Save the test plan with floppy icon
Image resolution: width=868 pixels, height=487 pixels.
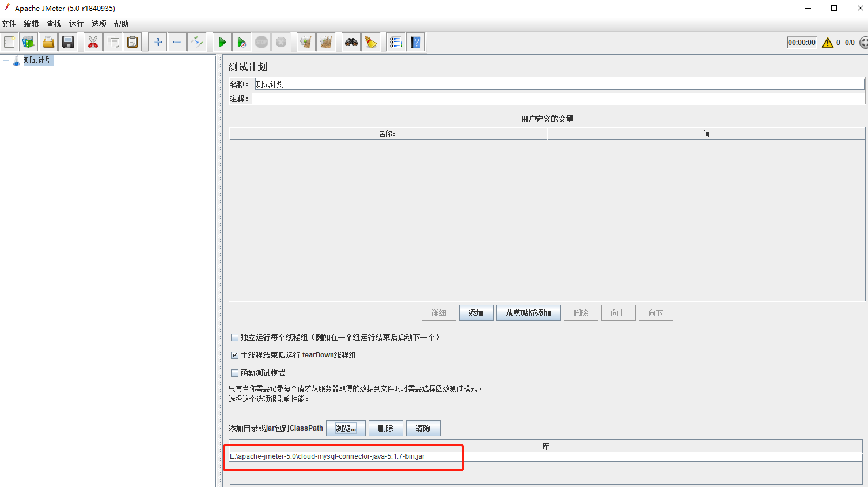pos(68,42)
